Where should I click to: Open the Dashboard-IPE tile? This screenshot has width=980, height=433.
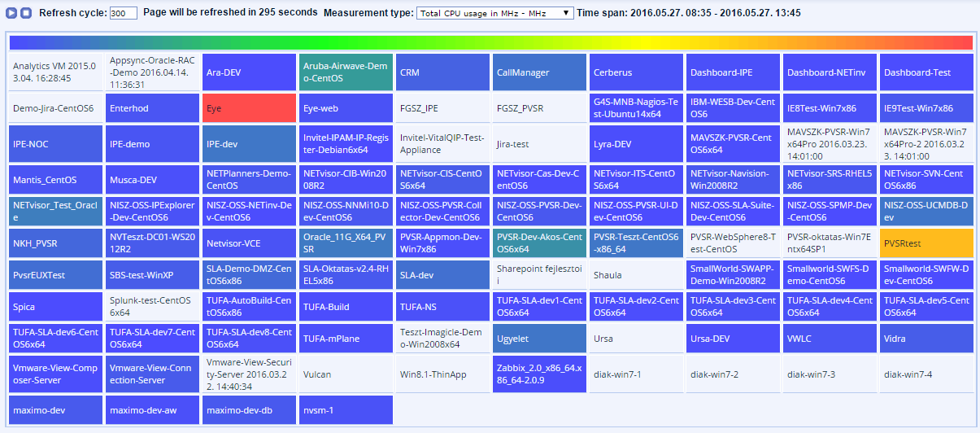[x=732, y=72]
